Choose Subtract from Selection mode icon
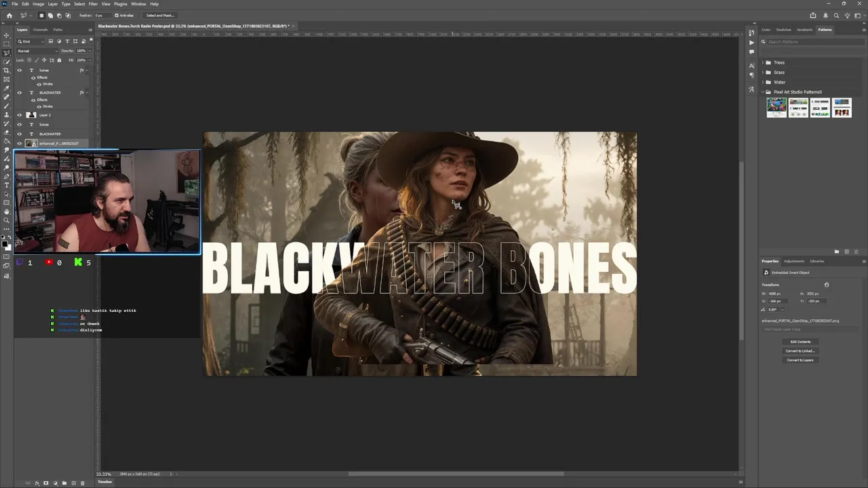 pyautogui.click(x=59, y=15)
